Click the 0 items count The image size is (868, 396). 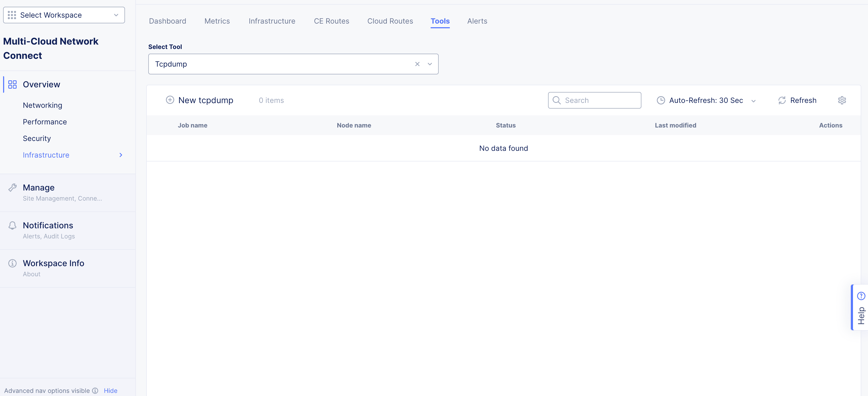pyautogui.click(x=271, y=100)
